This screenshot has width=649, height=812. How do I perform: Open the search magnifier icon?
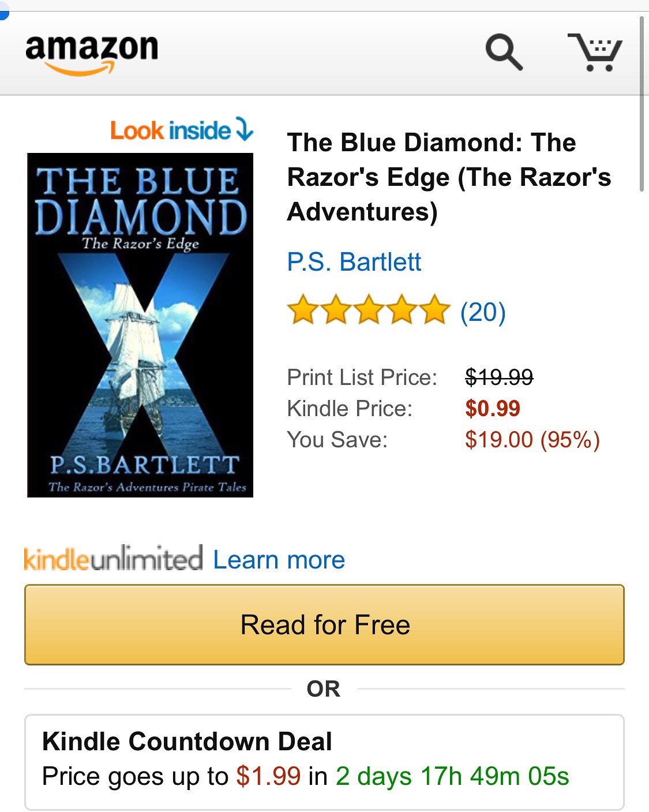click(x=504, y=52)
